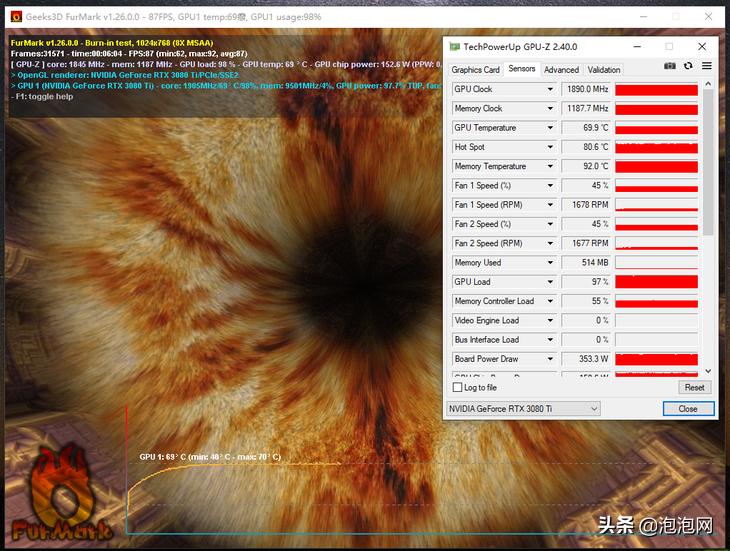
Task: Open the GPU Clock sensor dropdown
Action: click(x=550, y=89)
